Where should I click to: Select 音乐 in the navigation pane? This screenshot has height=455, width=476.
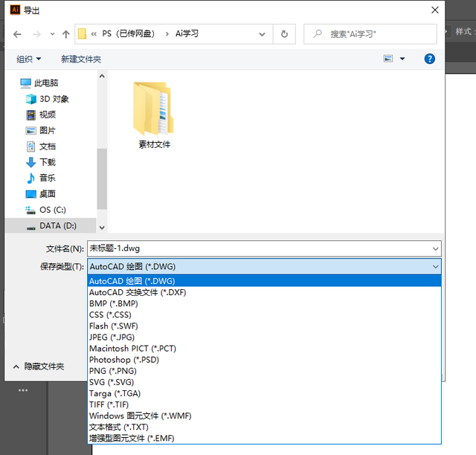tap(41, 178)
